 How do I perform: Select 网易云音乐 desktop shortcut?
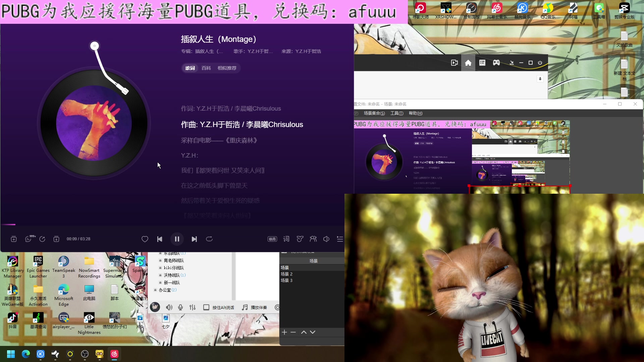[497, 10]
